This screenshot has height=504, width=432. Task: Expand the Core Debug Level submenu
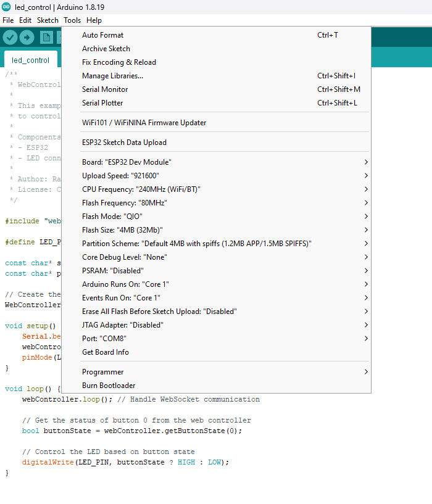[216, 257]
